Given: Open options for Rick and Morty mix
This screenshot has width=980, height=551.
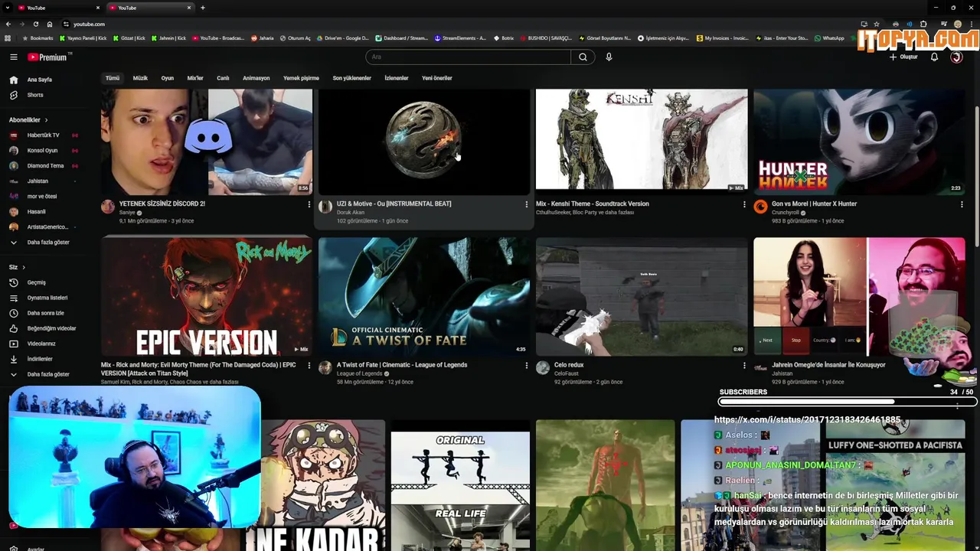Looking at the screenshot, I should (x=309, y=366).
